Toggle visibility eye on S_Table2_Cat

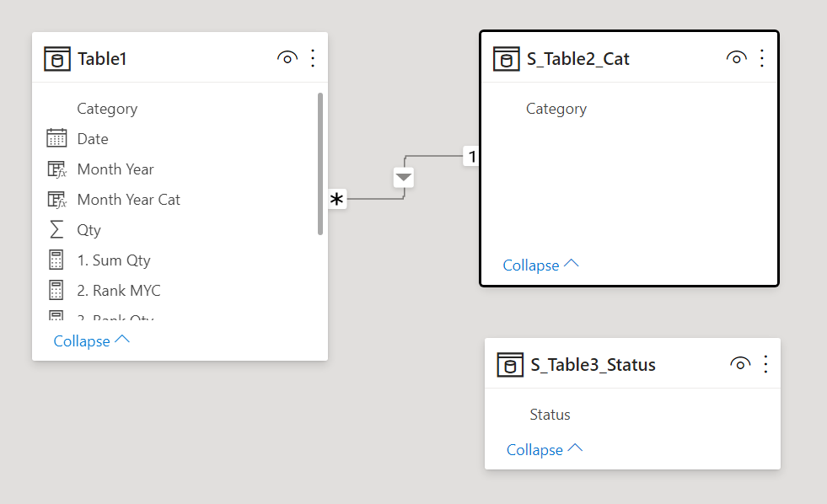point(736,58)
